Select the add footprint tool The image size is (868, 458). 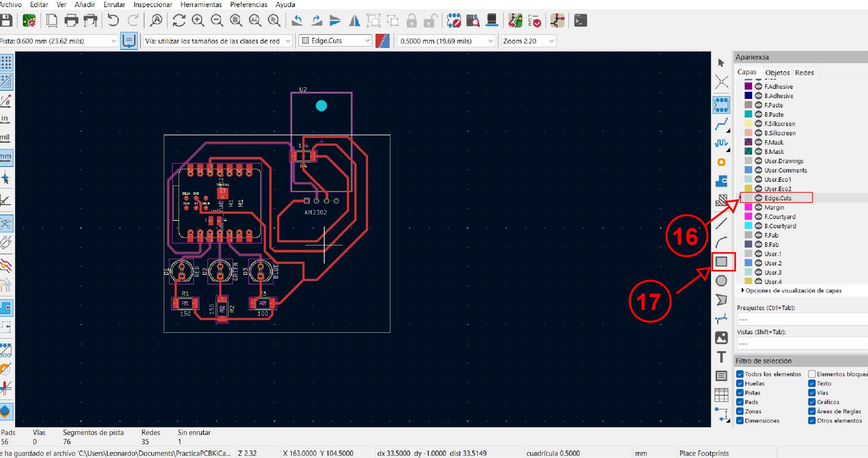point(721,105)
